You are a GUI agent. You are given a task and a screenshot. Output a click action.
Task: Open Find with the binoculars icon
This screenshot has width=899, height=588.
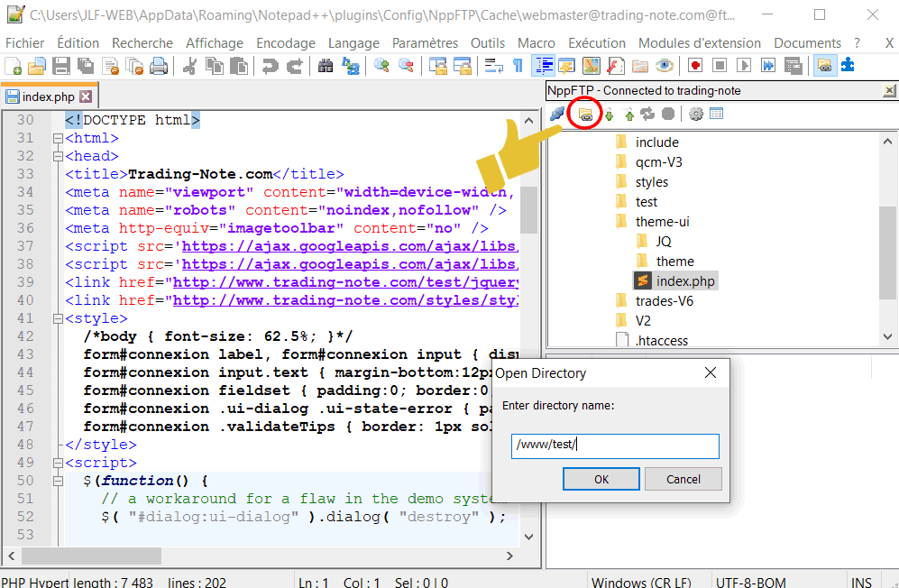coord(326,66)
